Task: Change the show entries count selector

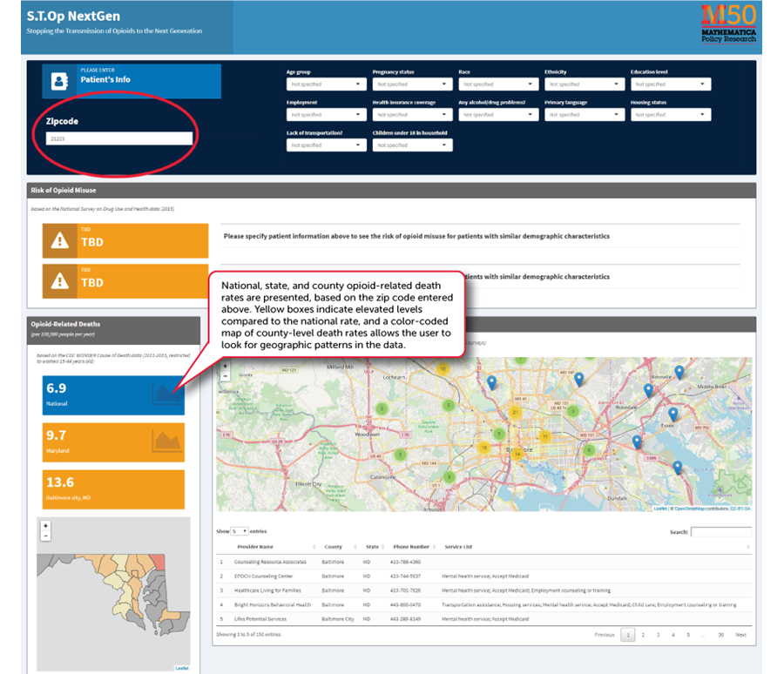Action: tap(240, 531)
